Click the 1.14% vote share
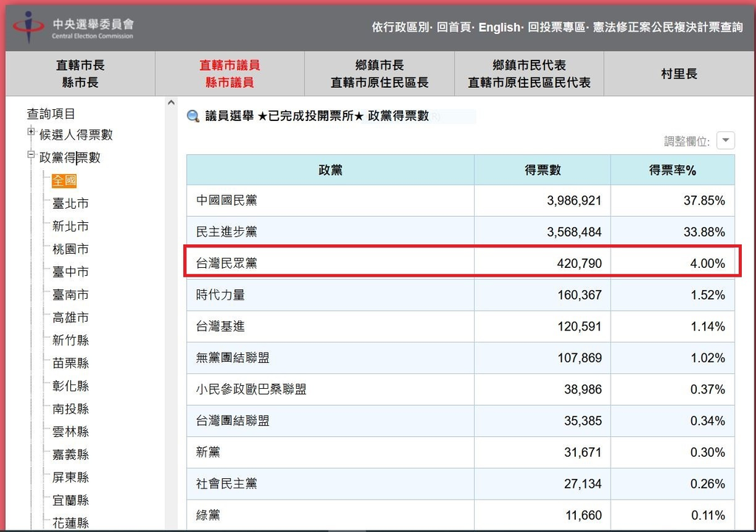The image size is (756, 532). [x=708, y=327]
